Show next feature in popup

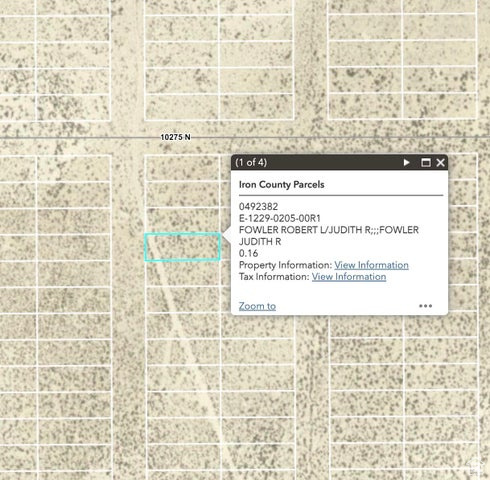point(406,162)
